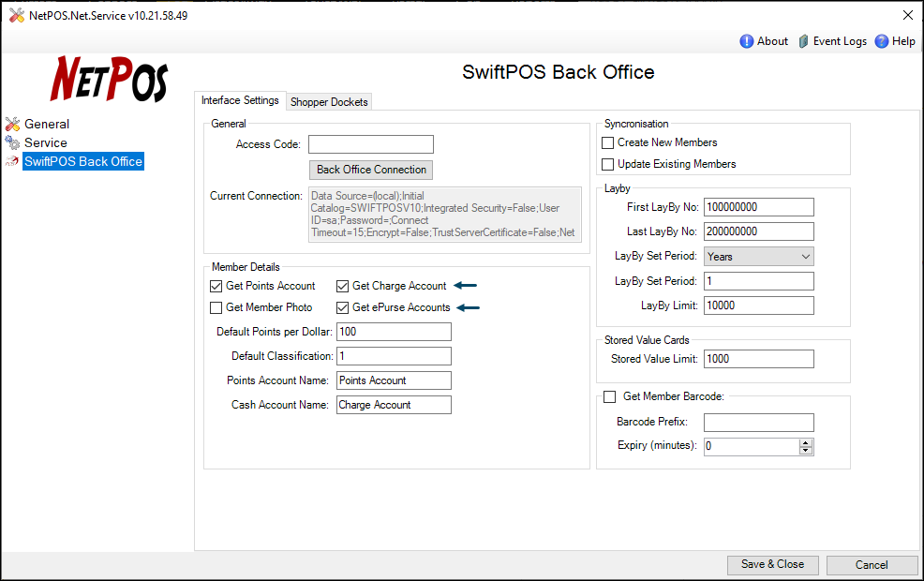Decrease Expiry minutes with down arrow
Viewport: 924px width, 581px height.
tap(806, 451)
